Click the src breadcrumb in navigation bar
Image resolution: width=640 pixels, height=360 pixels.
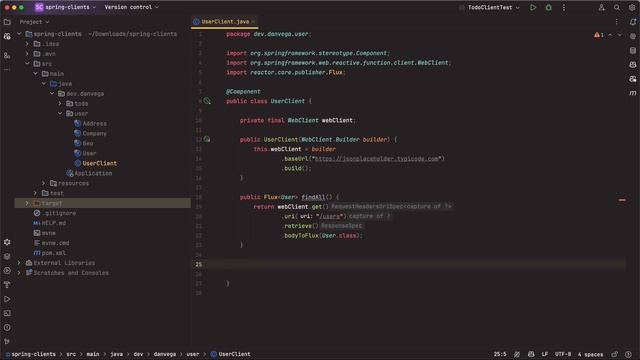[x=71, y=354]
